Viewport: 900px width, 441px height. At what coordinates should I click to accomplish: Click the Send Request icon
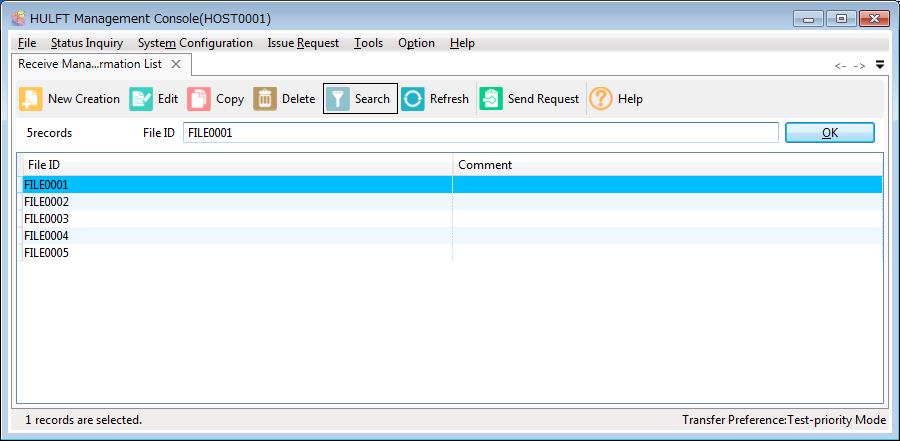pyautogui.click(x=491, y=99)
